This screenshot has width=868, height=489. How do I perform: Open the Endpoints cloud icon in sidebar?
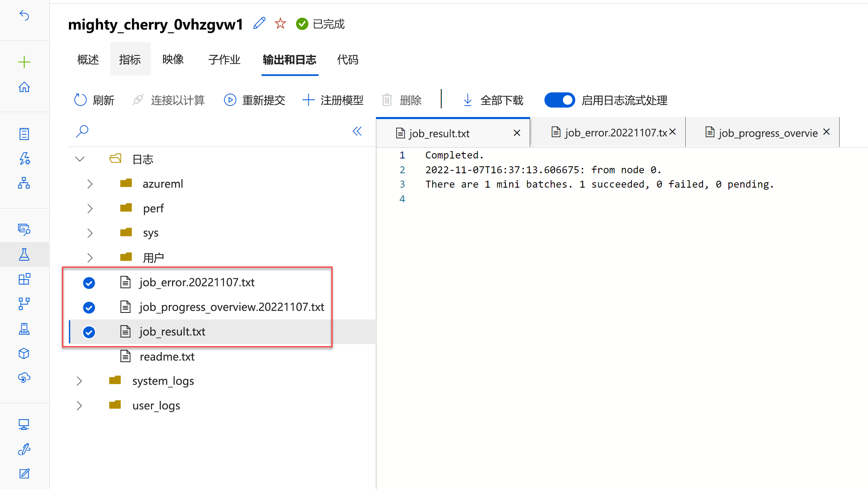click(x=24, y=378)
